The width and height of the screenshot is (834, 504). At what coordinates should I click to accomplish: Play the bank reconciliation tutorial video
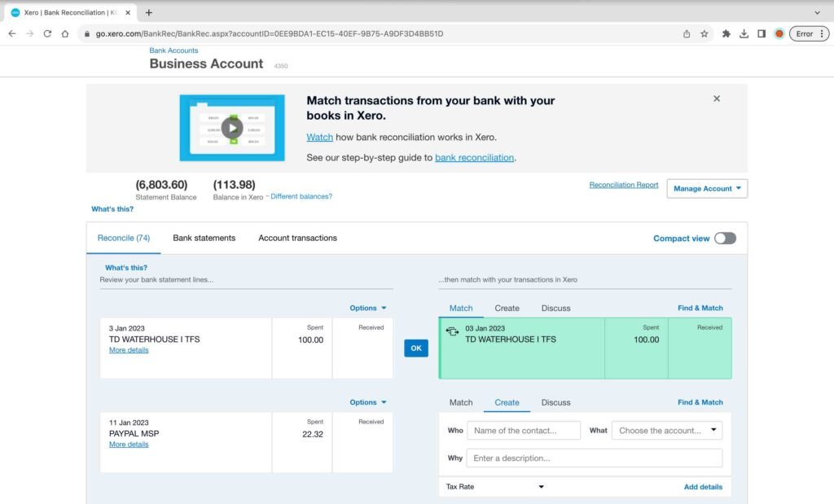pyautogui.click(x=230, y=128)
